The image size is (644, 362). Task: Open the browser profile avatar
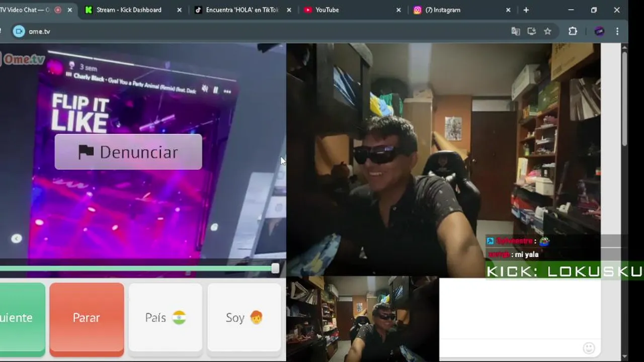(599, 31)
